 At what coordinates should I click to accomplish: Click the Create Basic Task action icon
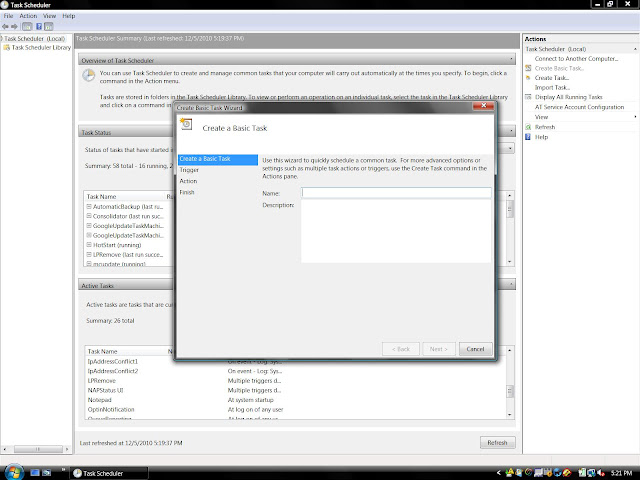point(528,68)
